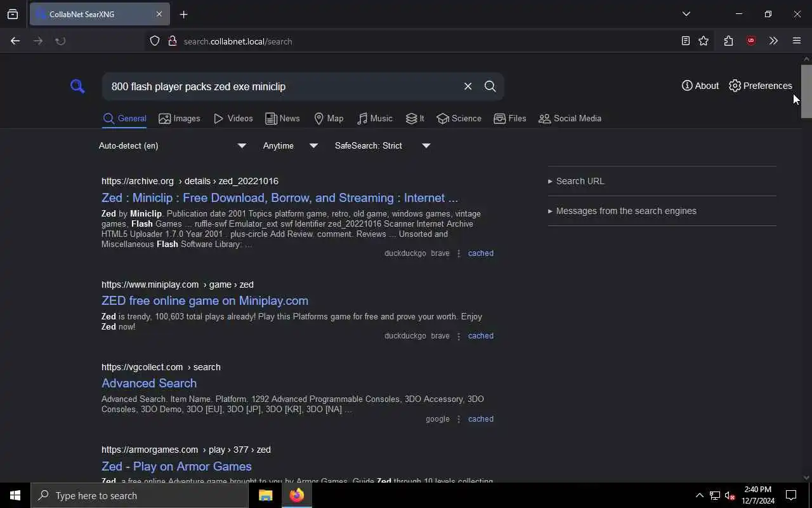Viewport: 812px width, 508px height.
Task: Open the Advanced Search vgcollect result
Action: click(x=149, y=383)
